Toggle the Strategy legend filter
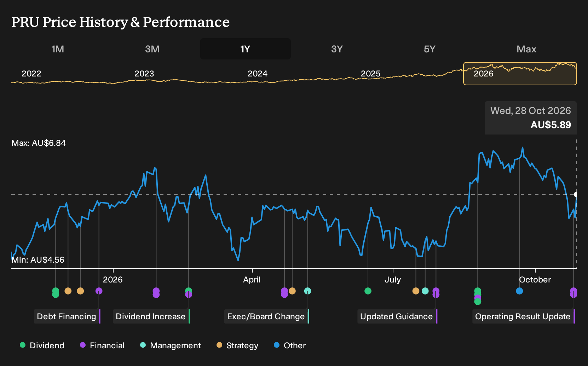Viewport: 588px width, 366px height. point(237,345)
